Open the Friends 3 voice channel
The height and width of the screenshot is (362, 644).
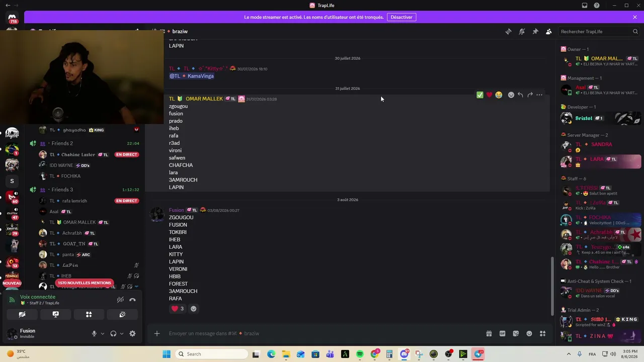(62, 190)
